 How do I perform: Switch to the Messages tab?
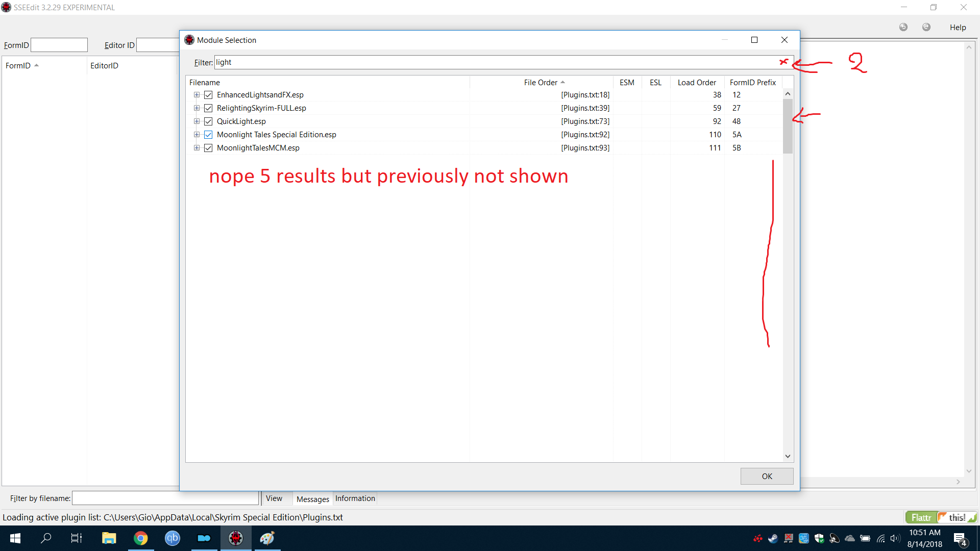coord(313,499)
